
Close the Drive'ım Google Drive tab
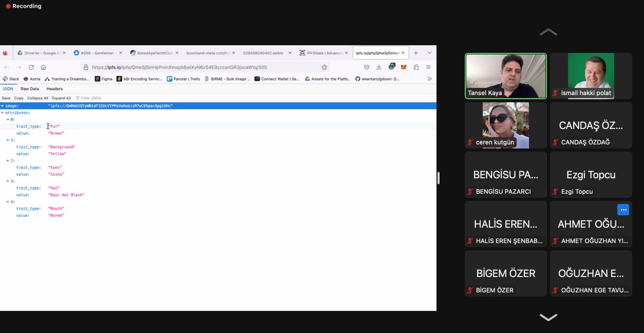64,53
